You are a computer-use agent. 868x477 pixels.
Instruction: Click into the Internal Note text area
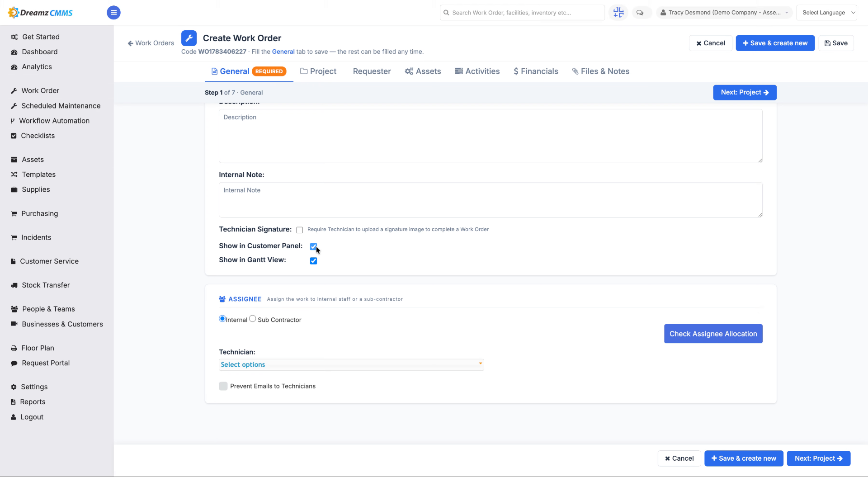coord(491,200)
